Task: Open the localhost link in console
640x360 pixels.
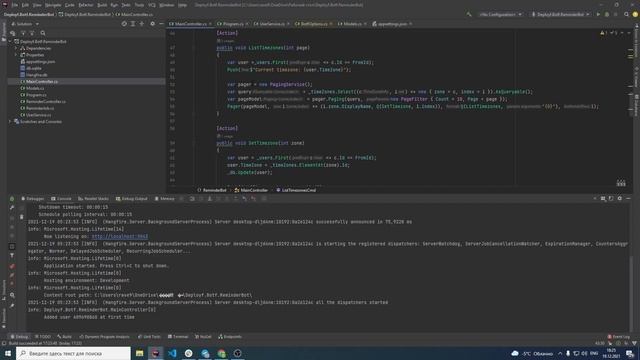Action: (120, 236)
